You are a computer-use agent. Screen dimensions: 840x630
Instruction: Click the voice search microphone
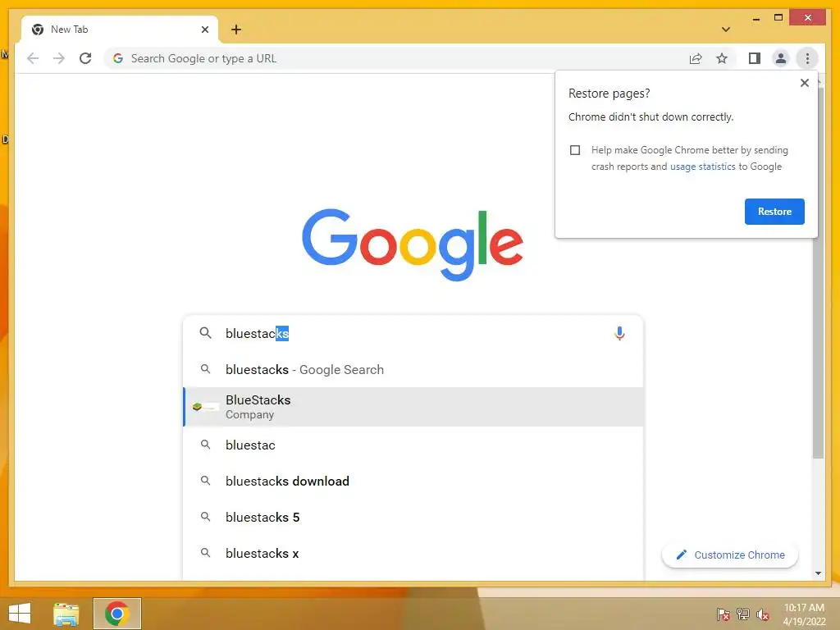point(619,333)
